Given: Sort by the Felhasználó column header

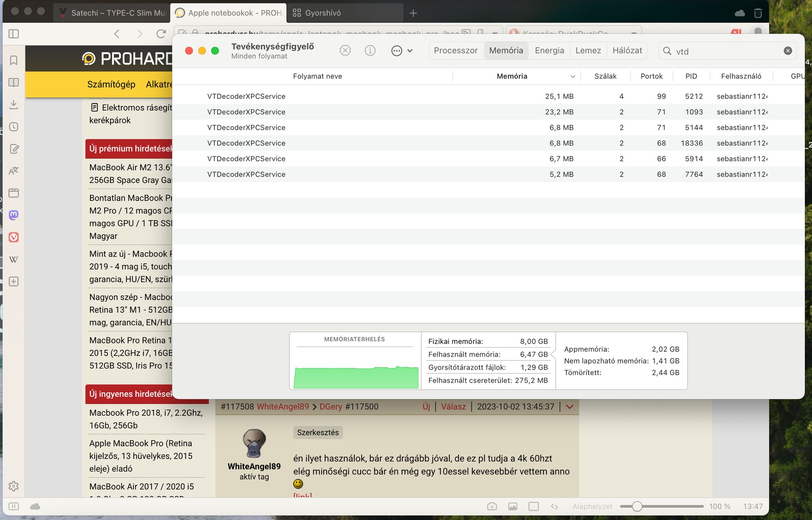Looking at the screenshot, I should click(x=741, y=76).
